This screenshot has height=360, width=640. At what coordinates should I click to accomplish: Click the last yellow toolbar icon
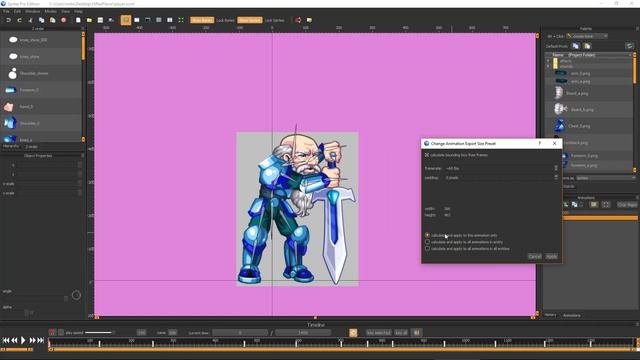point(309,20)
